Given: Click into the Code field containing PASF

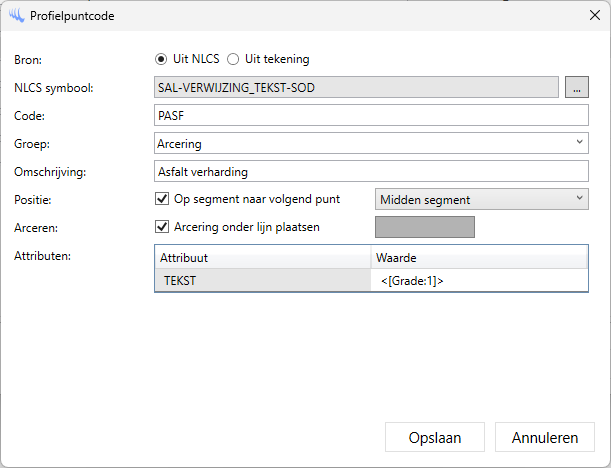Looking at the screenshot, I should pos(371,115).
